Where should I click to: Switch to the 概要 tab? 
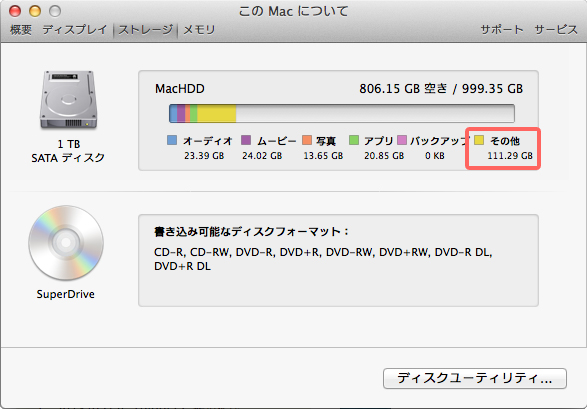(x=21, y=30)
